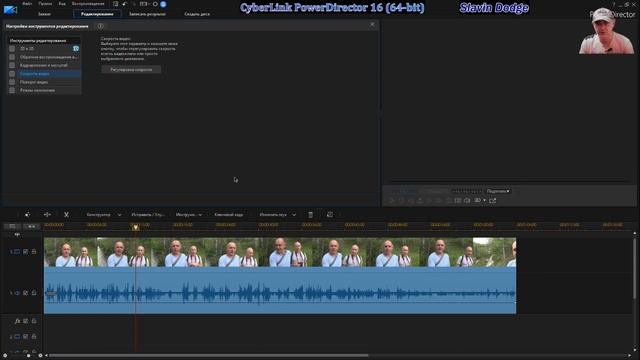Toggle video track 2 enable checkbox
Screen dimensions: 640x360
coord(26,337)
